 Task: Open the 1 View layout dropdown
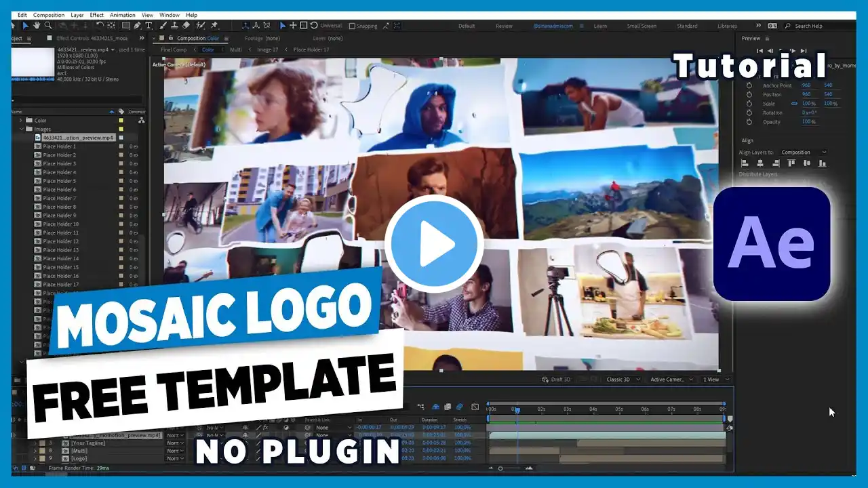coord(715,380)
